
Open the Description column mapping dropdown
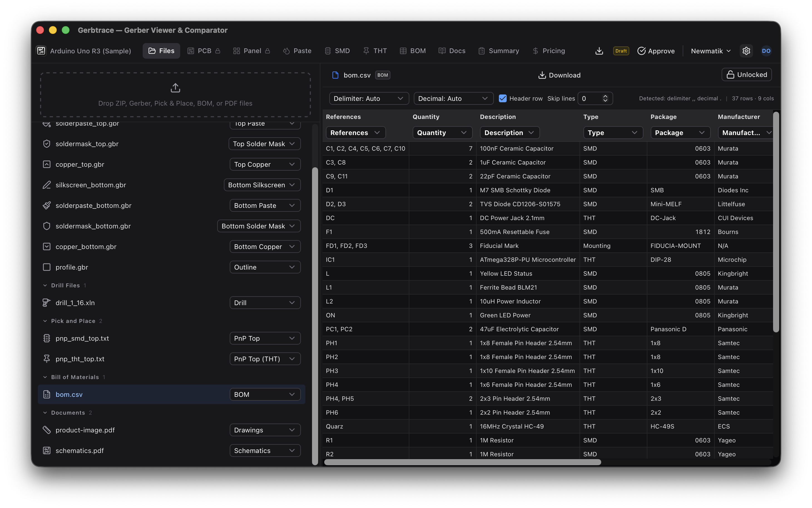point(509,133)
